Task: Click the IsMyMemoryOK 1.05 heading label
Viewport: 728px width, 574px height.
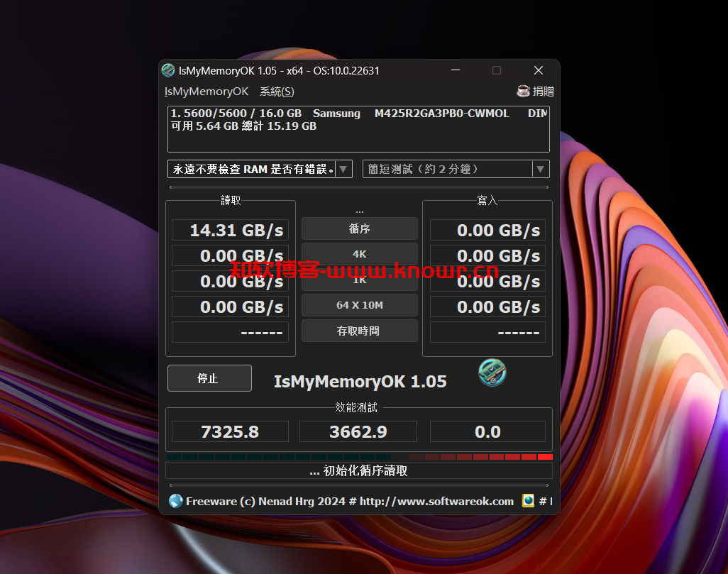Action: point(360,381)
